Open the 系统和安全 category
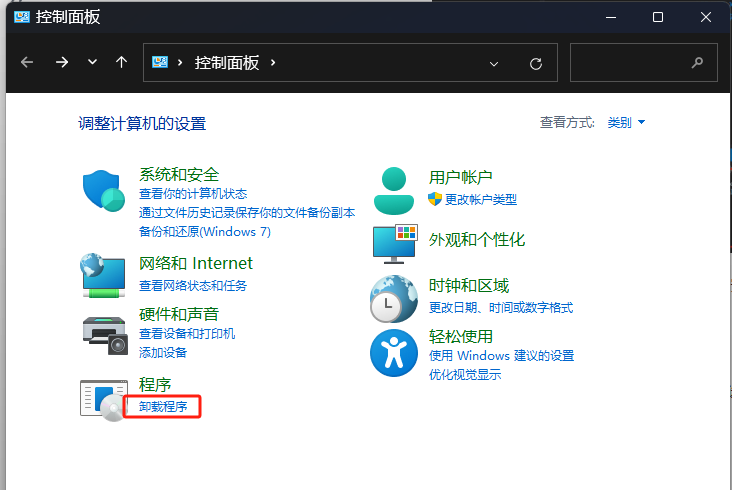Image resolution: width=732 pixels, height=490 pixels. click(179, 175)
